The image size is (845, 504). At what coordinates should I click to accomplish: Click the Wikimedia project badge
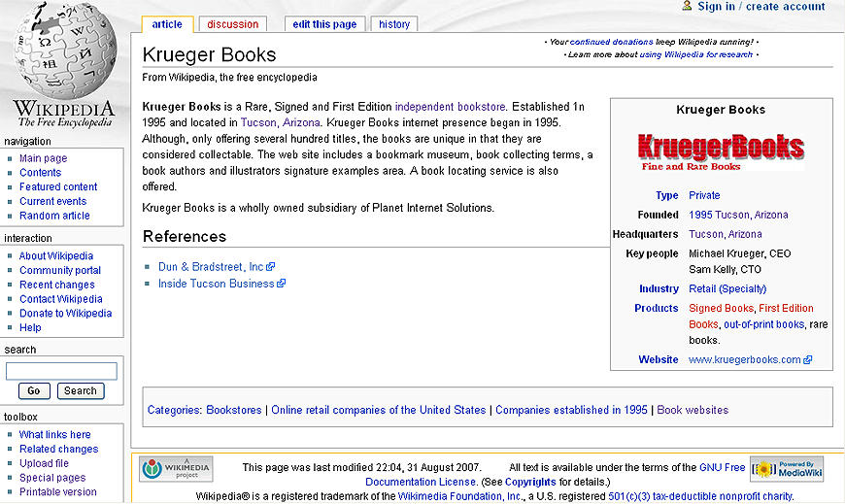176,469
